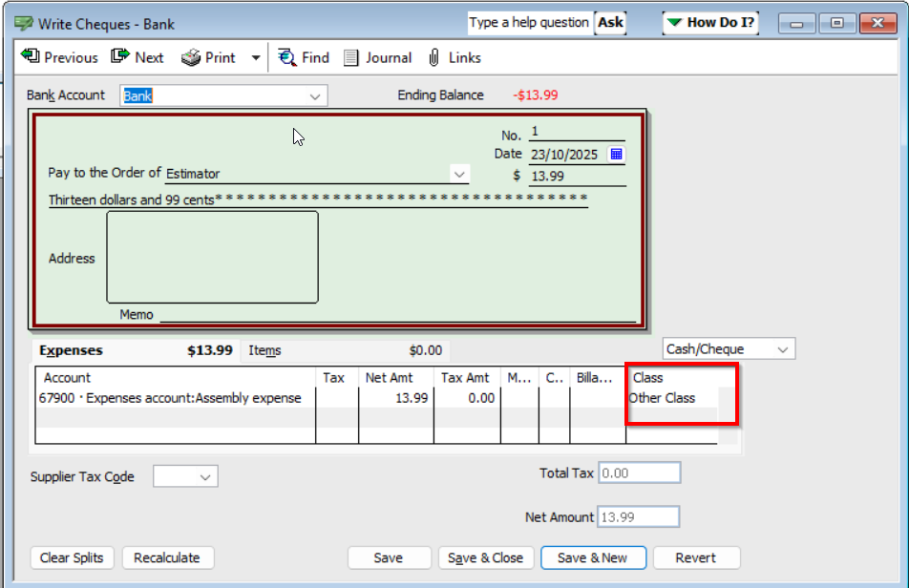The height and width of the screenshot is (588, 909).
Task: Click the cheque No. field
Action: click(x=577, y=132)
